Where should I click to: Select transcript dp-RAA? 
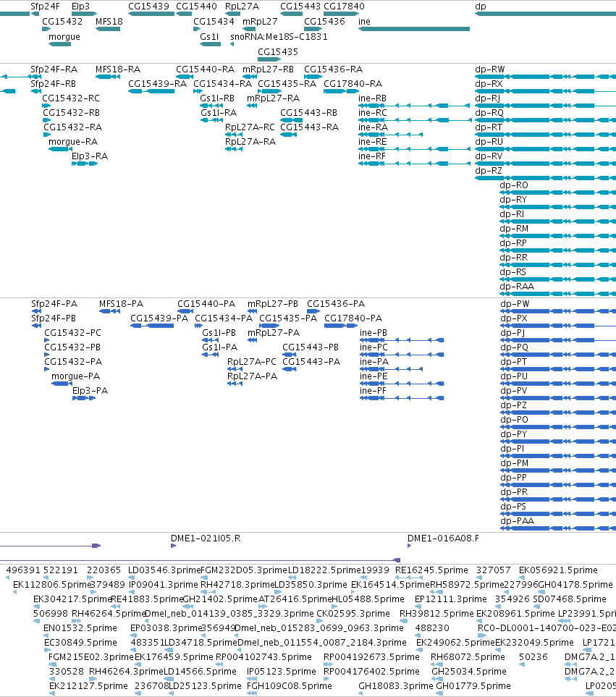click(516, 287)
